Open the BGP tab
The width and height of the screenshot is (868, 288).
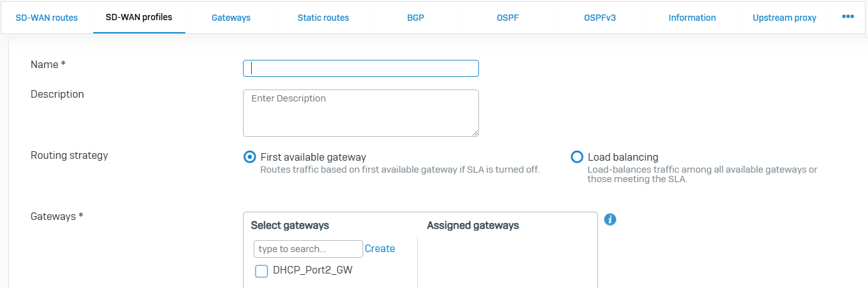415,18
